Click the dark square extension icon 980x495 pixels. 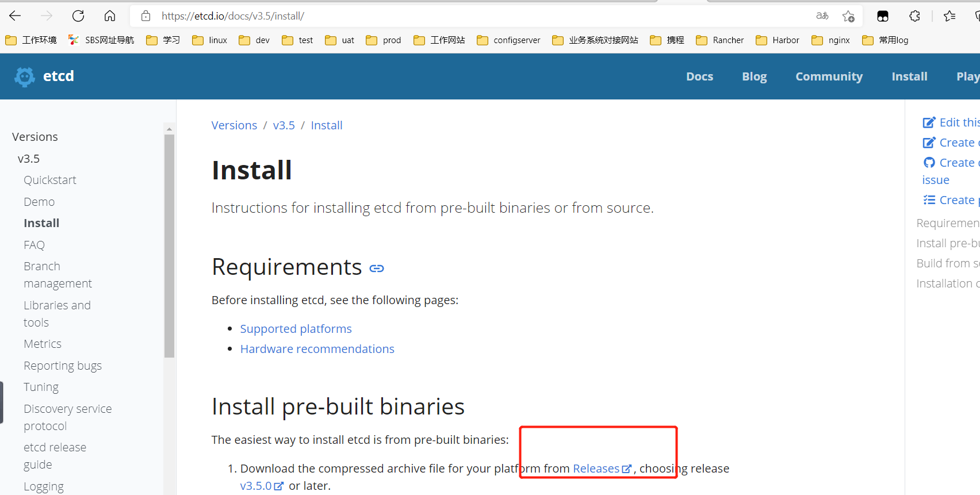click(883, 16)
